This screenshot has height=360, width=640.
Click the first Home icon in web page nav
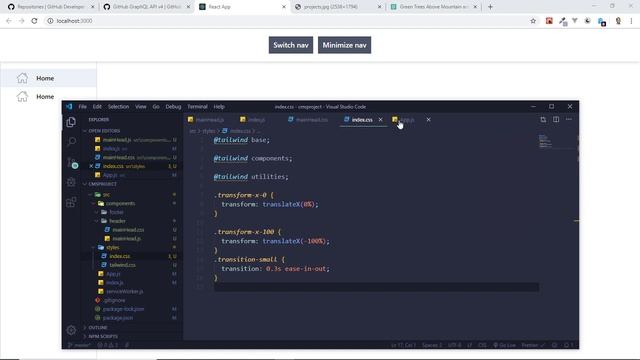point(22,78)
